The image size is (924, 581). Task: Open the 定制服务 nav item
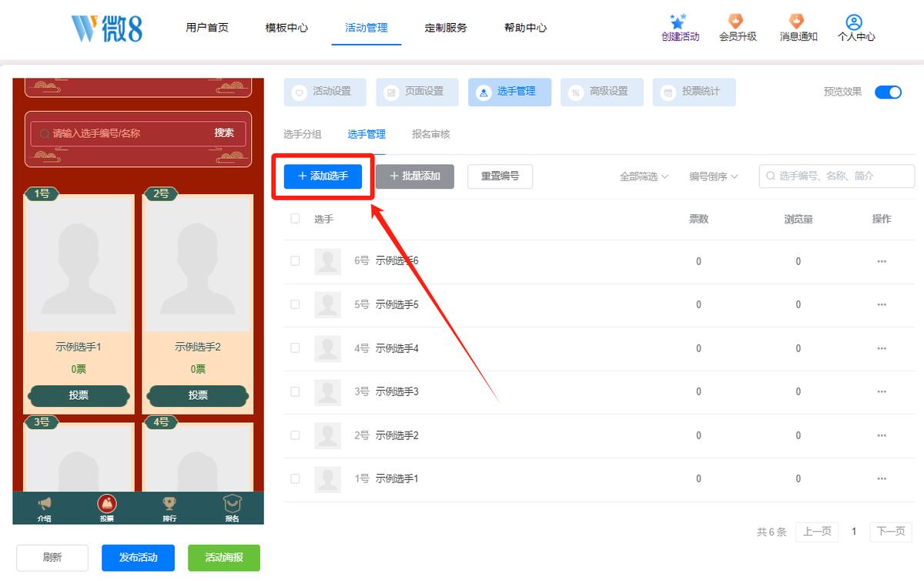coord(446,28)
